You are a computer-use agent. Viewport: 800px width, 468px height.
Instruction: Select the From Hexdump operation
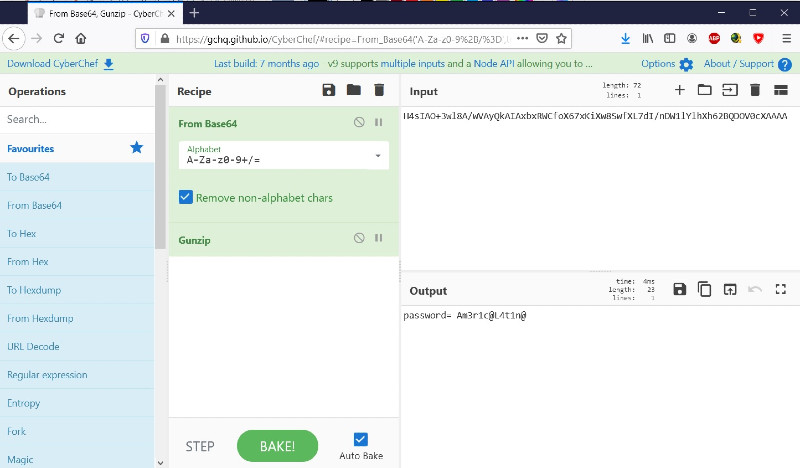77,318
